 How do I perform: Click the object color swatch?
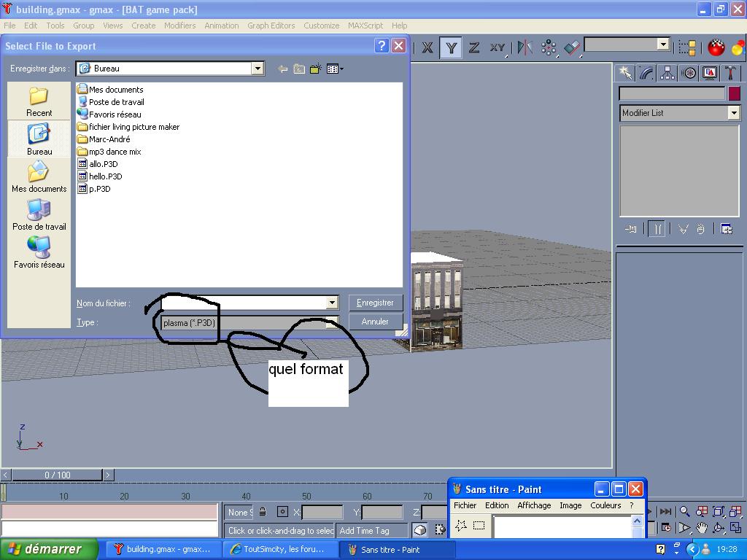(734, 93)
